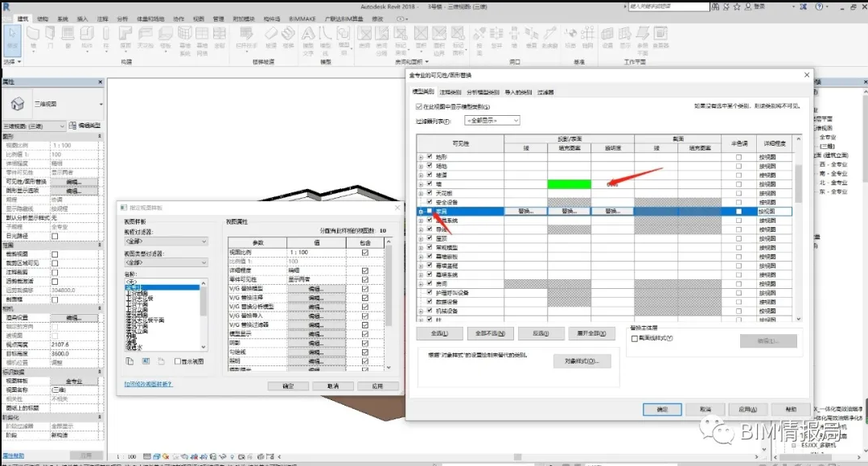
Task: Expand the 屋顶 category tree node
Action: coord(421,239)
